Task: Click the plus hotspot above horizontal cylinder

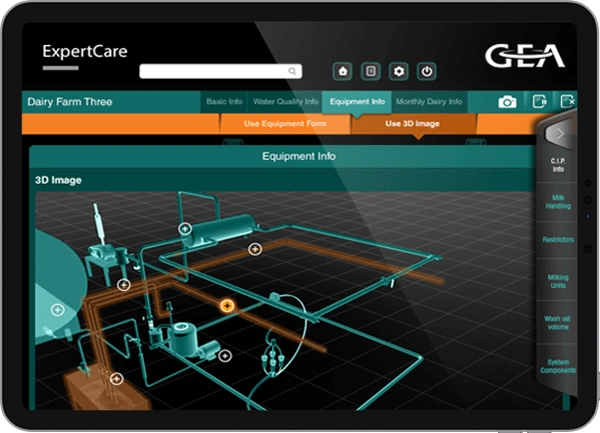Action: 185,229
